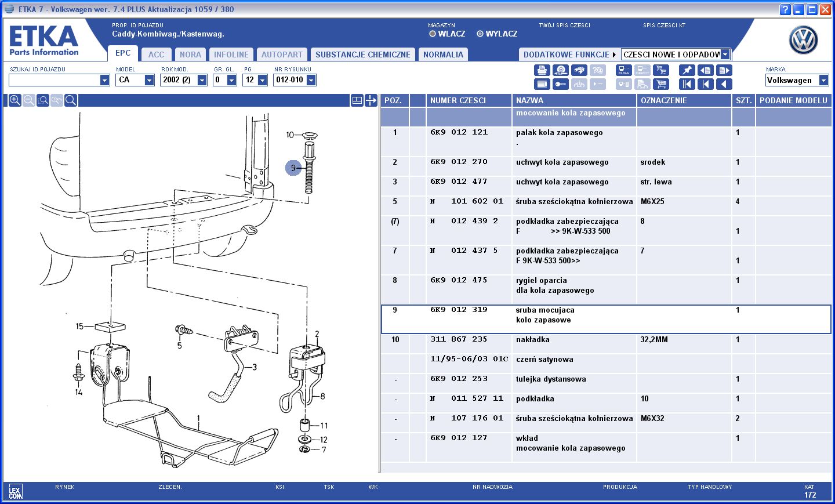
Task: Click the NAZWA column header
Action: [574, 100]
